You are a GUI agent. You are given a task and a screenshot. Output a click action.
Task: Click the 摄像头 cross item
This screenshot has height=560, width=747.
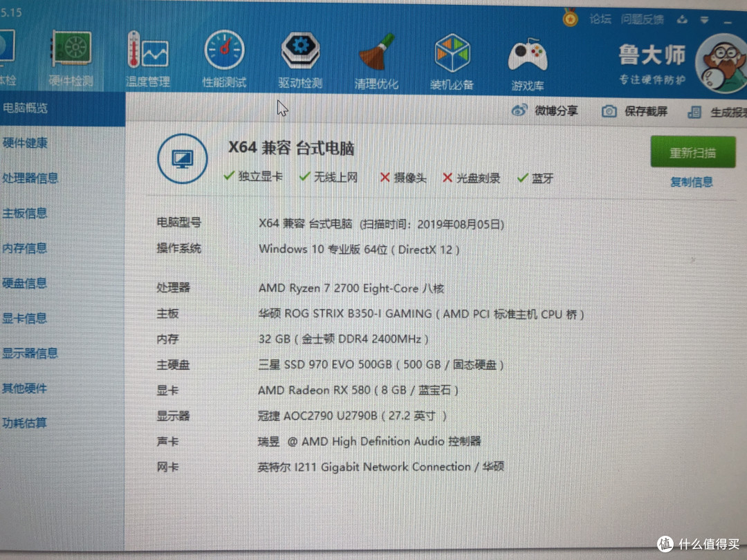[x=403, y=178]
